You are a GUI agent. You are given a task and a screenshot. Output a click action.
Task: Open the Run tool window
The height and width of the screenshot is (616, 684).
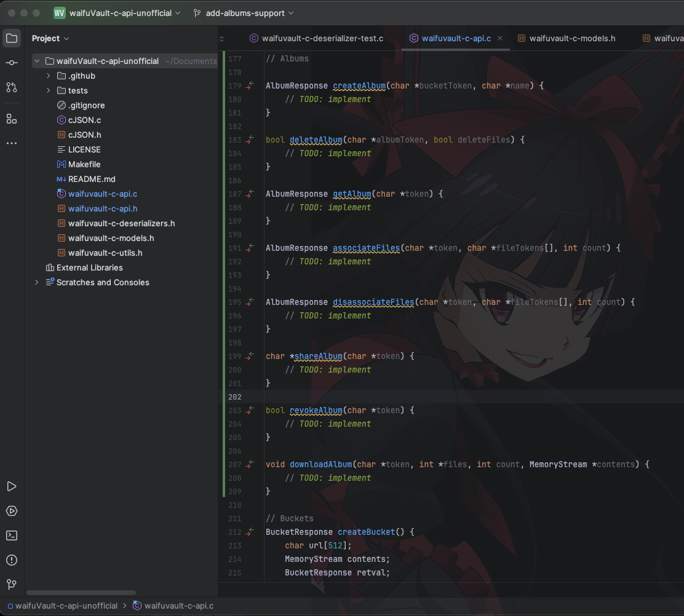coord(12,486)
